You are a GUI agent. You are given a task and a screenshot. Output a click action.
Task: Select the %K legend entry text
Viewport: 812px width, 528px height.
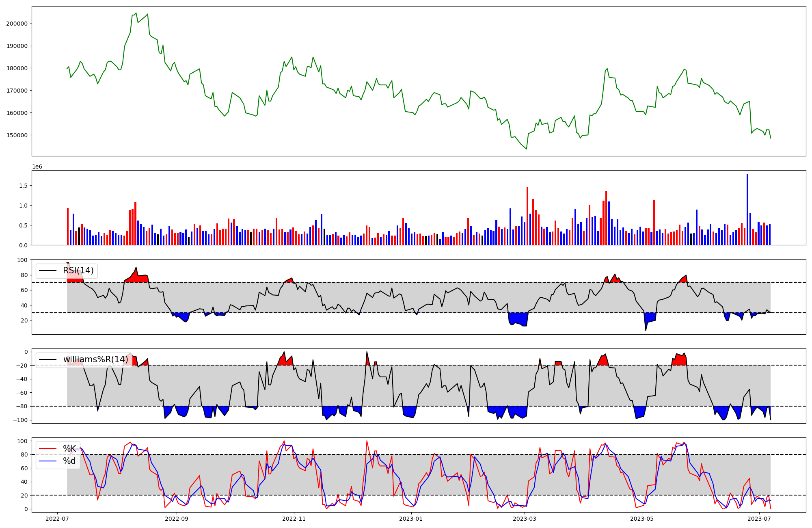tap(69, 449)
